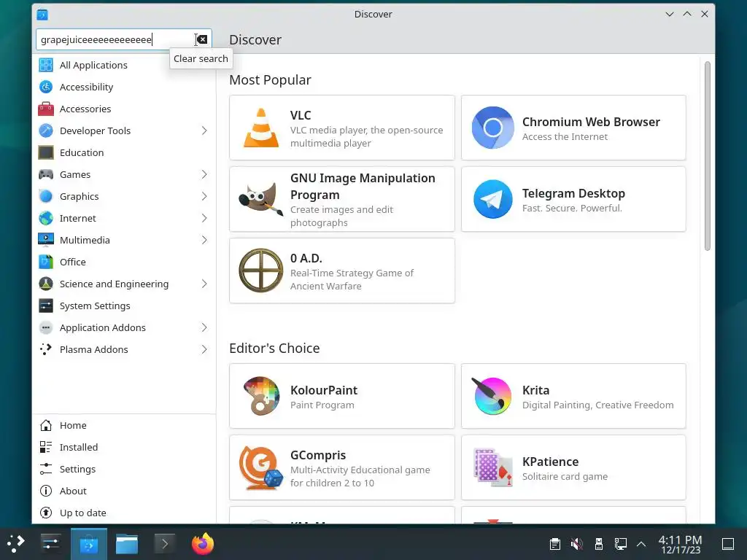Click the removable devices tray icon
747x560 pixels.
tap(599, 544)
